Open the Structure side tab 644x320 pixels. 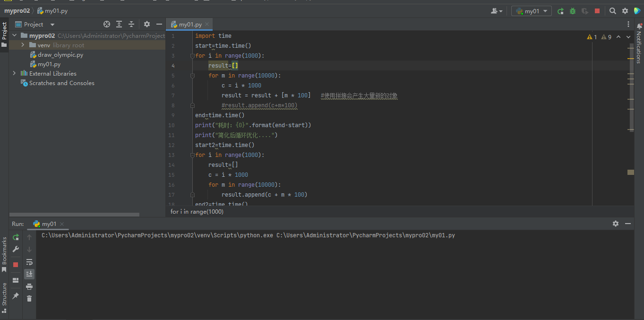click(x=4, y=297)
